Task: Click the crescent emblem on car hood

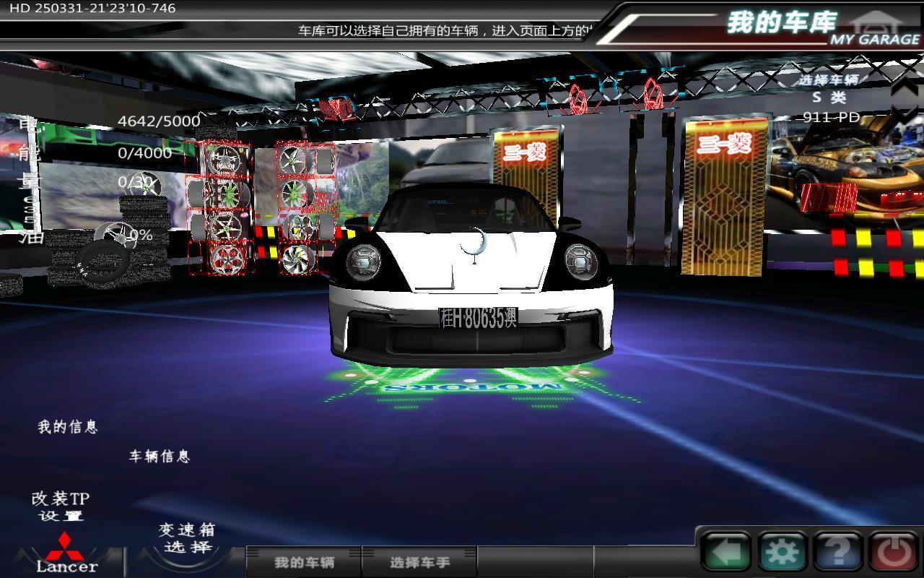Action: pos(474,243)
